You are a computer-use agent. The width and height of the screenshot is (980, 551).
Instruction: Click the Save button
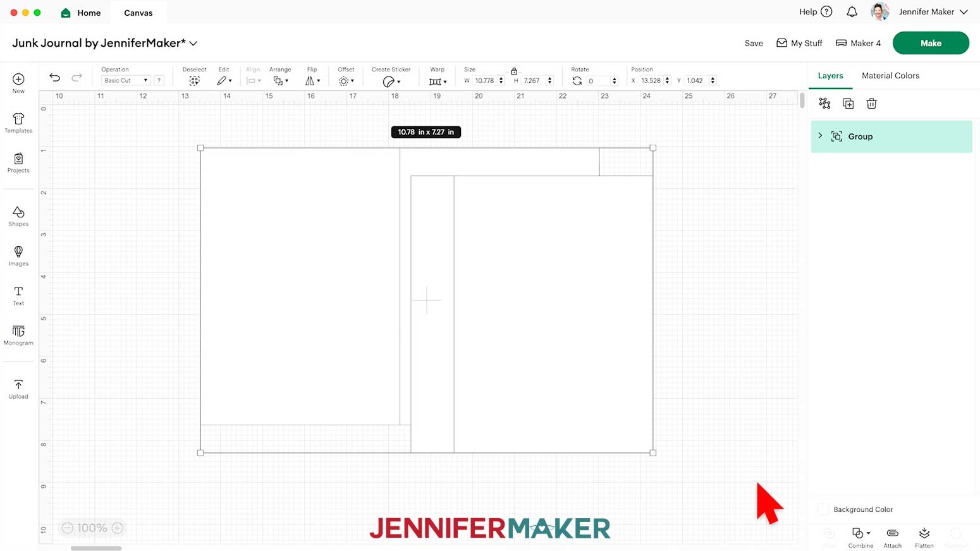tap(754, 43)
